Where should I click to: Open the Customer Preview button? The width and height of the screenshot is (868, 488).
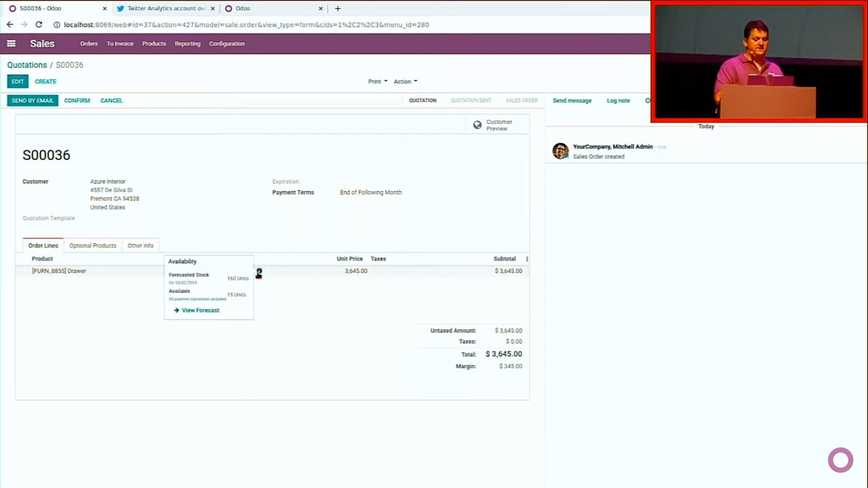pos(498,125)
